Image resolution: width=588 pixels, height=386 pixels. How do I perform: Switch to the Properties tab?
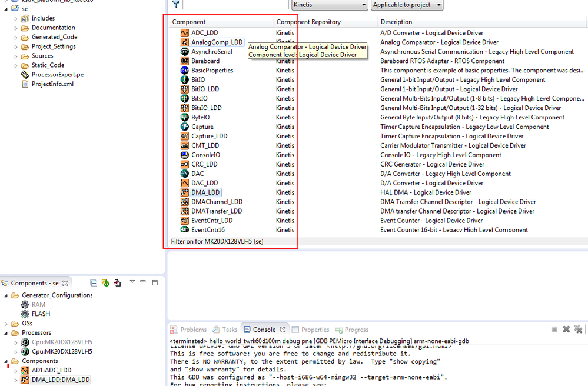(x=311, y=330)
